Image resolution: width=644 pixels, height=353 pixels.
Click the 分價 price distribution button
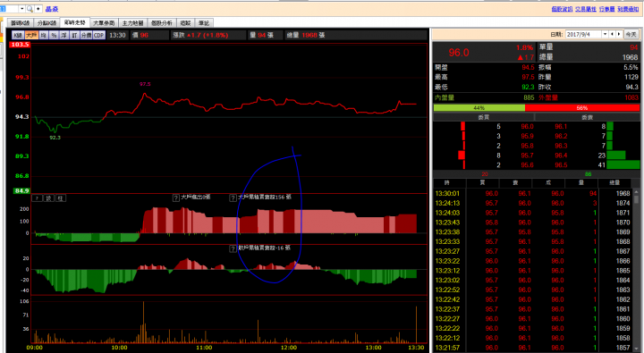point(86,36)
